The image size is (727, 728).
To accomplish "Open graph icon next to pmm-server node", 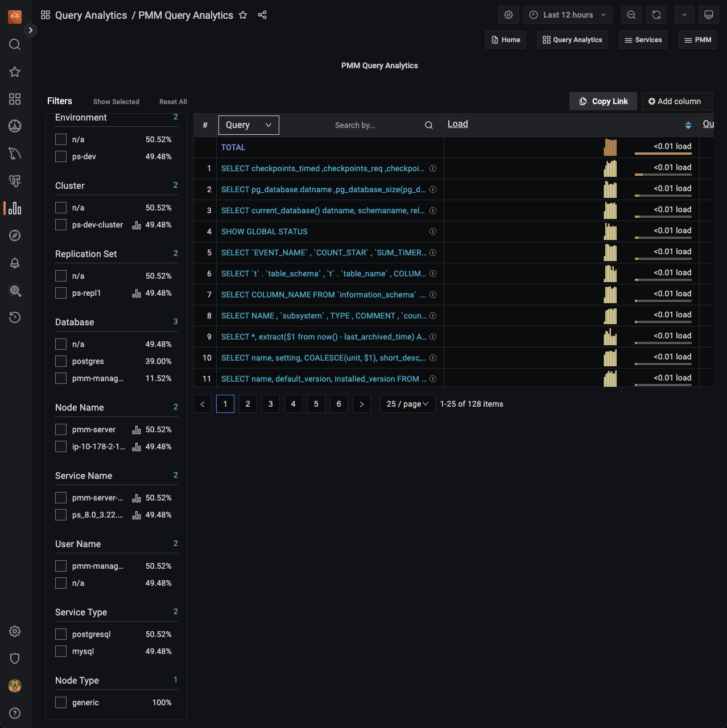I will [137, 430].
